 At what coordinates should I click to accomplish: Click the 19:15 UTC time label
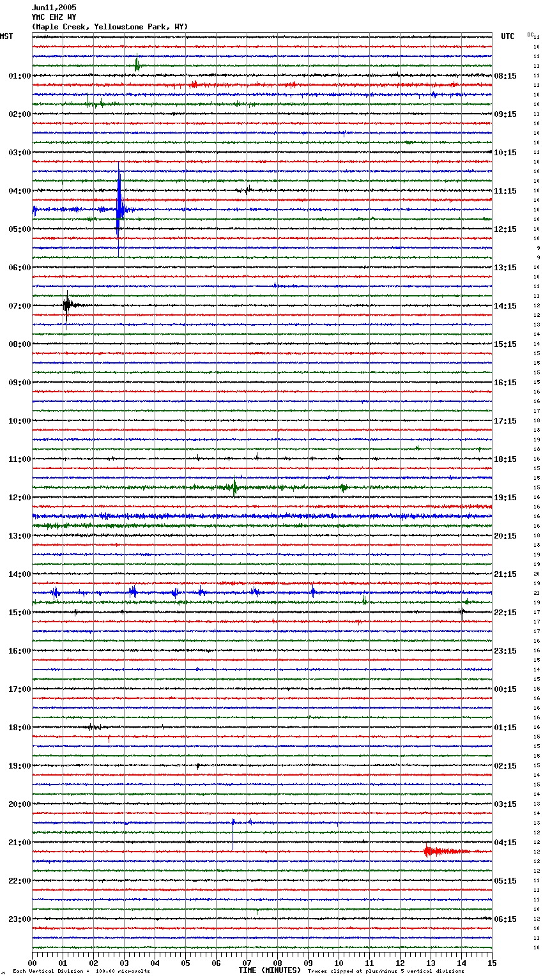coord(505,498)
